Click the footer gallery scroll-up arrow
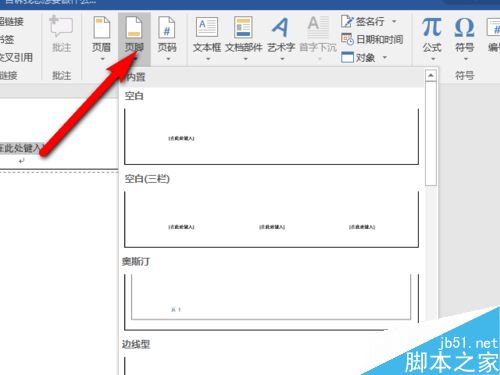Viewport: 500px width, 375px height. click(431, 76)
